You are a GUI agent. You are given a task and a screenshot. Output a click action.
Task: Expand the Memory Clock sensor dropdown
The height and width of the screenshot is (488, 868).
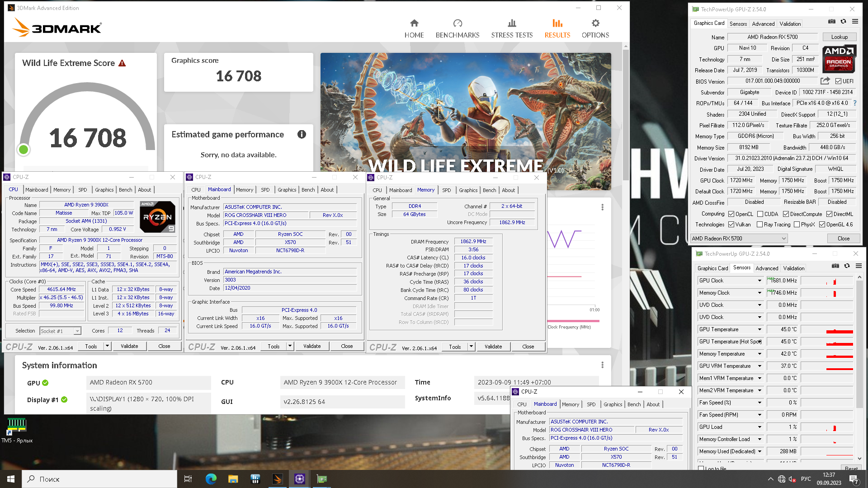pos(759,293)
